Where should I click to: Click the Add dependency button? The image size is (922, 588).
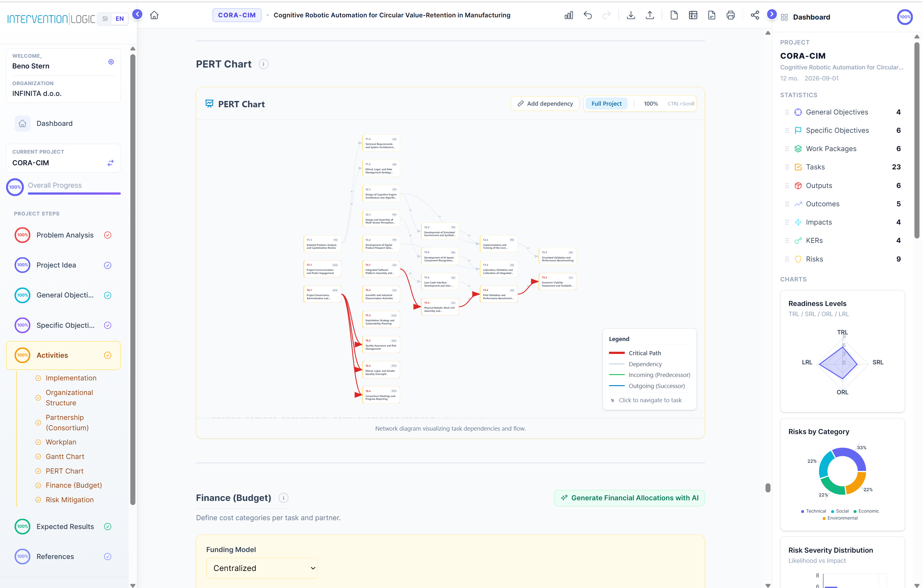coord(545,104)
